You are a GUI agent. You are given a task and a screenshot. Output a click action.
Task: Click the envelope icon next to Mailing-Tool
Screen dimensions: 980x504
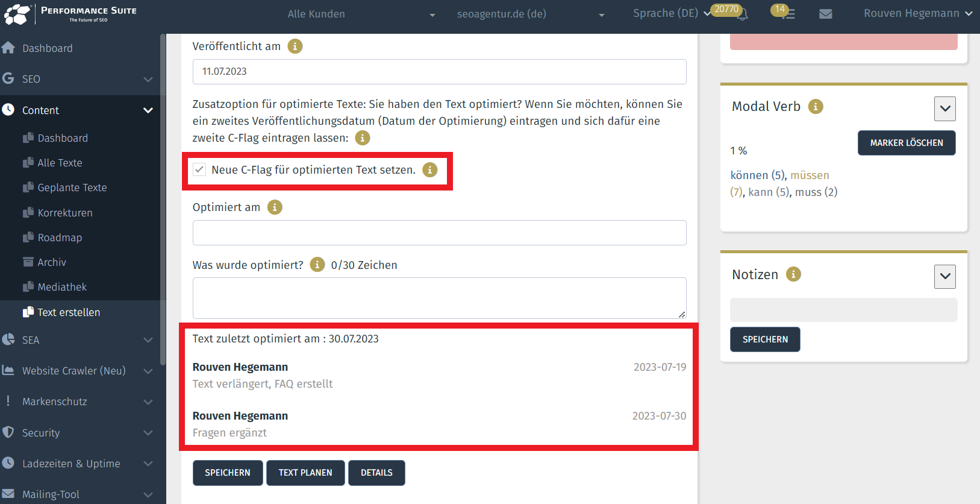click(x=8, y=494)
